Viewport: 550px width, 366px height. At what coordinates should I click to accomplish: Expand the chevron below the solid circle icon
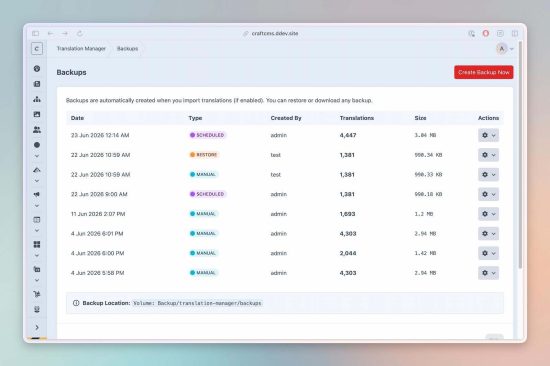37,156
